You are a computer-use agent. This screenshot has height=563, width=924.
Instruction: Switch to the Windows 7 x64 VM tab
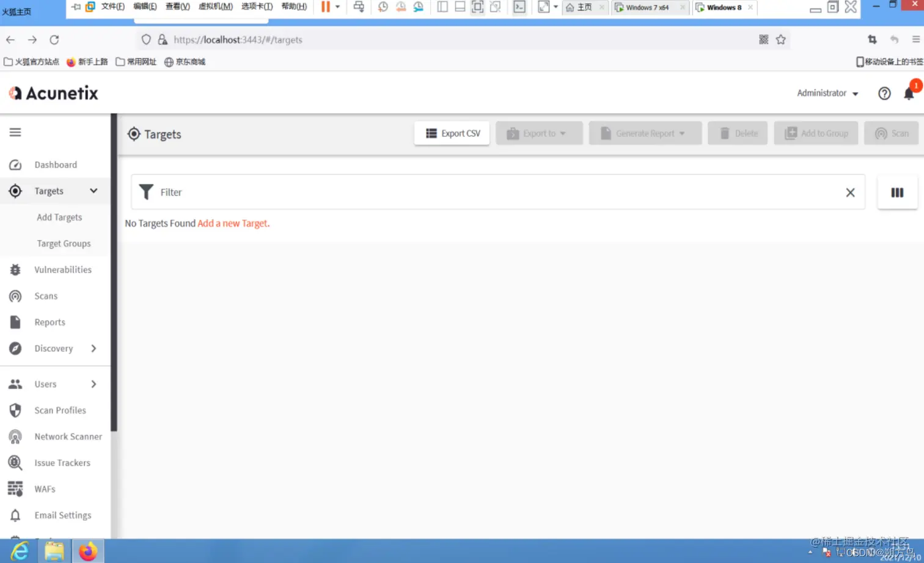click(x=650, y=7)
